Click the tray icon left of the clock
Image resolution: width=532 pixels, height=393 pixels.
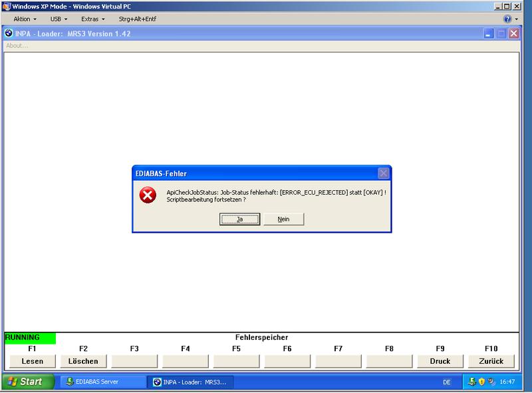(x=491, y=382)
